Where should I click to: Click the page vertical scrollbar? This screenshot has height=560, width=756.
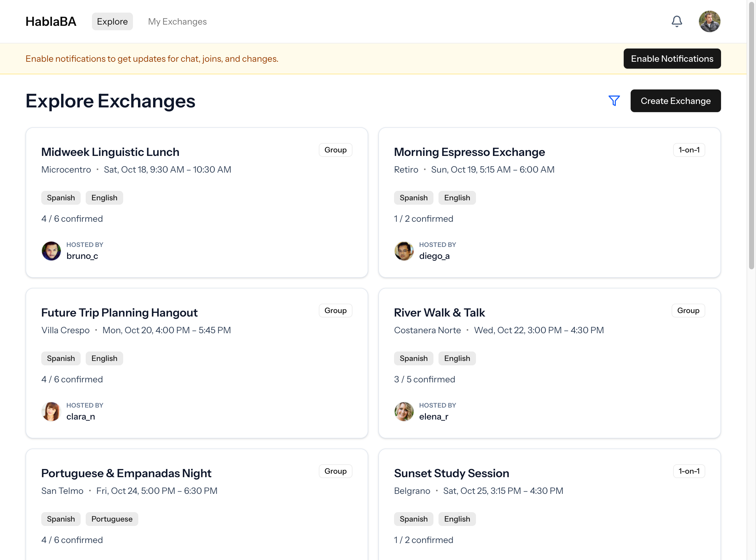[x=751, y=136]
